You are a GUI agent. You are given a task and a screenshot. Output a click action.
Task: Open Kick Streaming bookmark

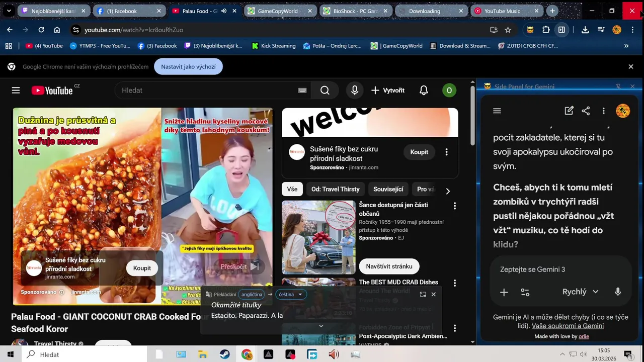point(273,46)
